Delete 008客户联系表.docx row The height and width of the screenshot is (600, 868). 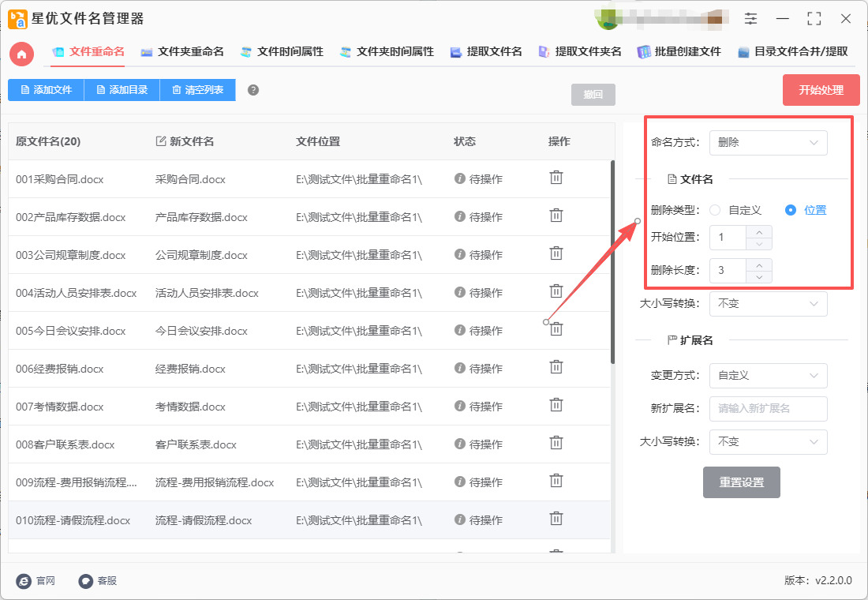pos(556,443)
